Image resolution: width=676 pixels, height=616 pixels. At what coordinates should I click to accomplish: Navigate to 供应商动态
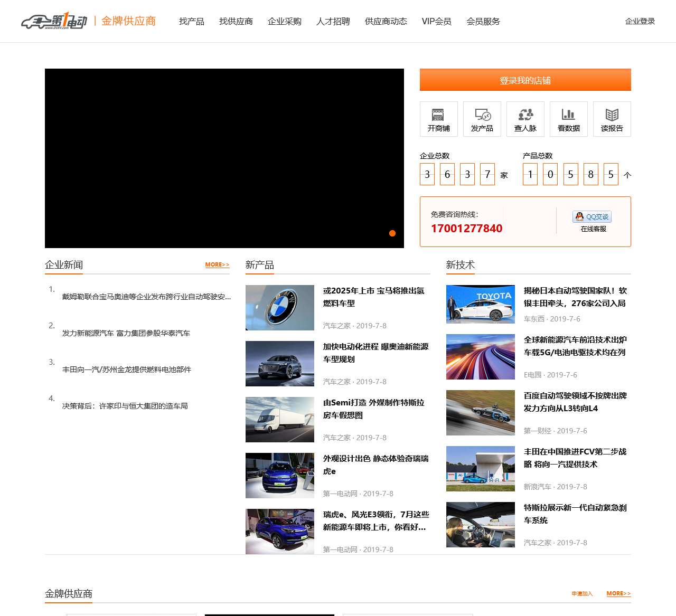coord(386,21)
